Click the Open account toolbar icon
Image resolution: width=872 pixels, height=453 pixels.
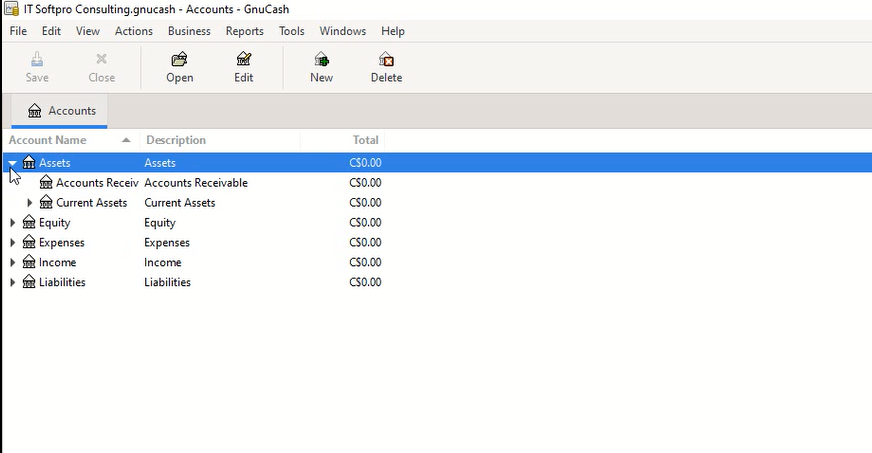pyautogui.click(x=180, y=60)
